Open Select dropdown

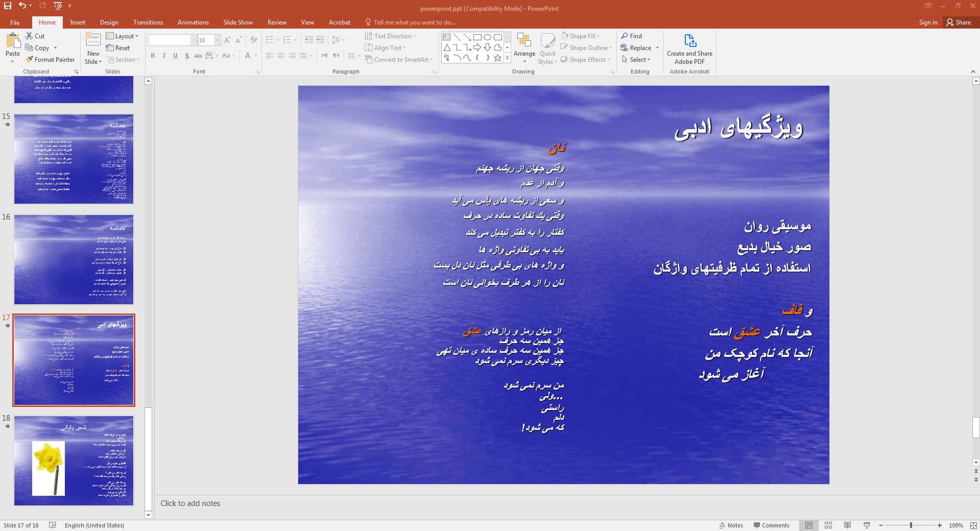[636, 59]
